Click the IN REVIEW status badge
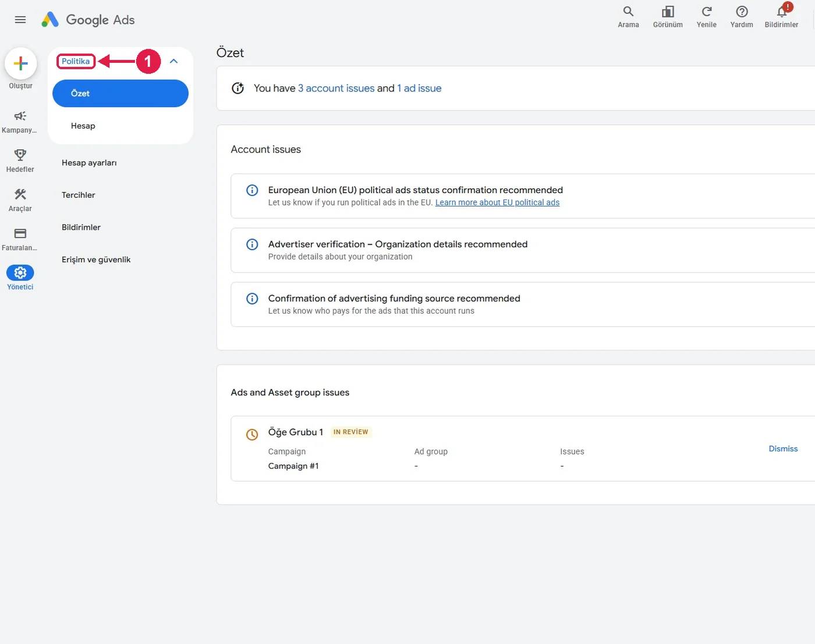 [350, 432]
